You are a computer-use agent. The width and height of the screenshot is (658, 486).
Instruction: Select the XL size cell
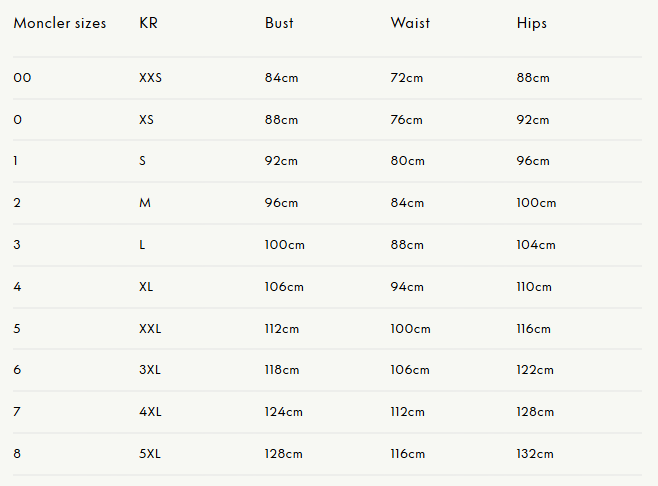(146, 287)
